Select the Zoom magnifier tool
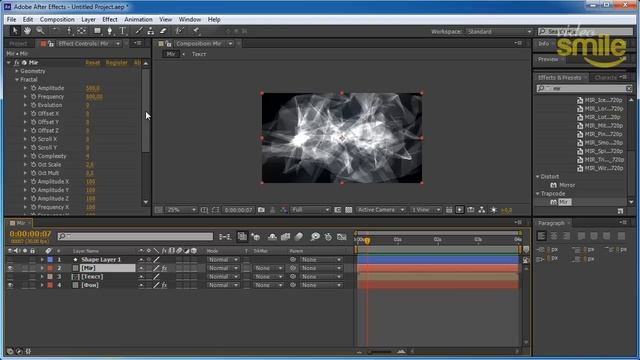 click(x=40, y=31)
